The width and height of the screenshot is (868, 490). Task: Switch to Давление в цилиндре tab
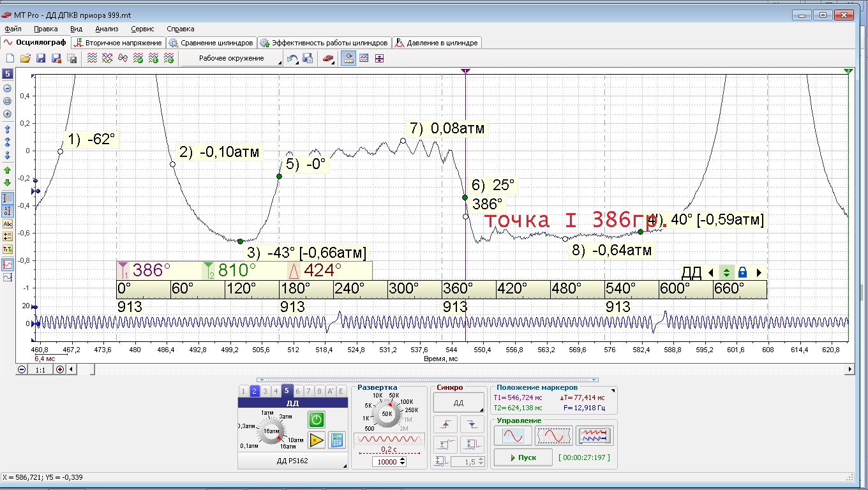click(x=437, y=43)
